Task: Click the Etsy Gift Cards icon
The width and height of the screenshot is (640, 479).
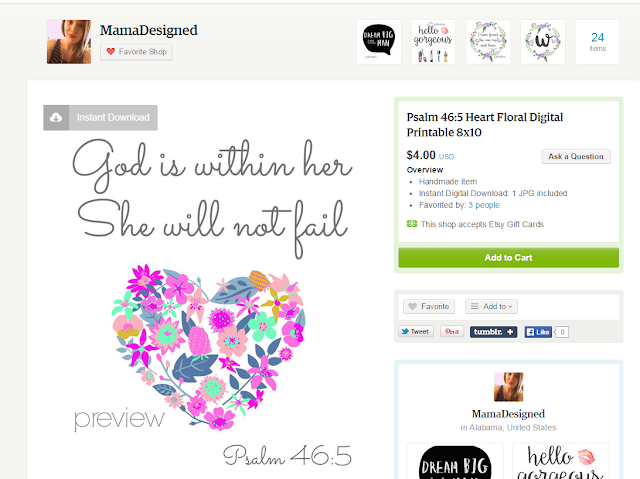Action: (x=411, y=224)
